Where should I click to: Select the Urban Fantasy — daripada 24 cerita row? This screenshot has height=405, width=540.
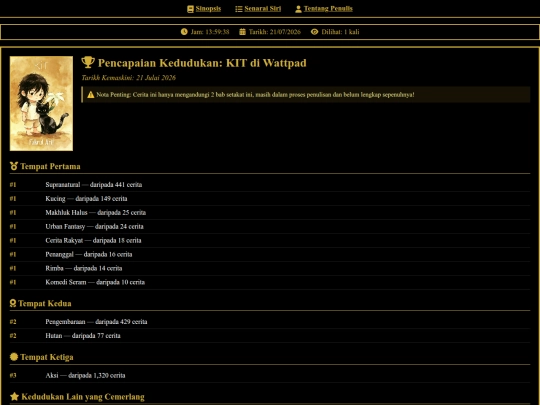click(x=270, y=226)
